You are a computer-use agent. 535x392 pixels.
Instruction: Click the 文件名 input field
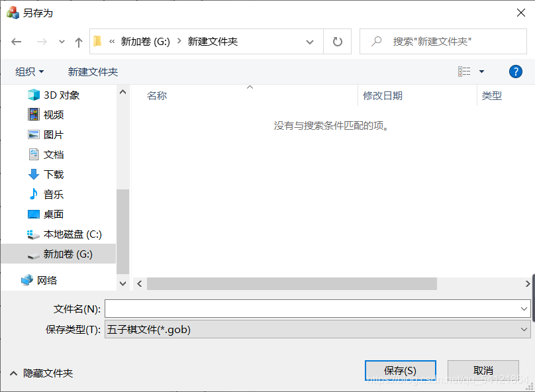[x=311, y=309]
